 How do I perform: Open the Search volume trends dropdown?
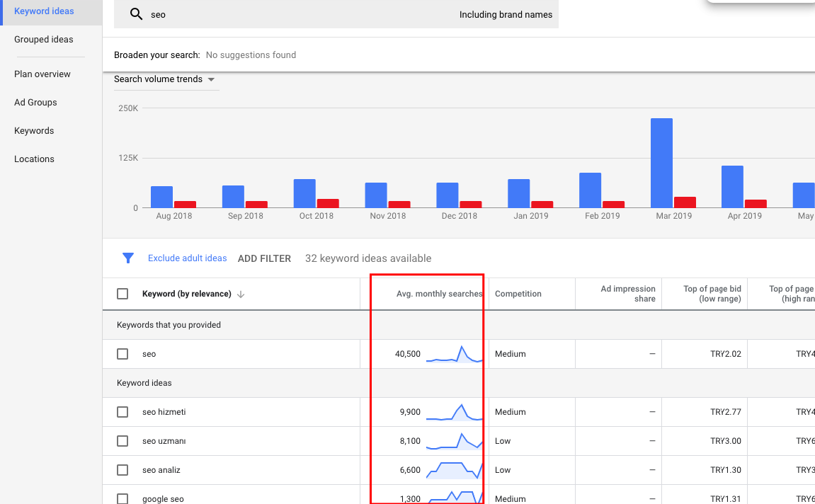tap(165, 79)
